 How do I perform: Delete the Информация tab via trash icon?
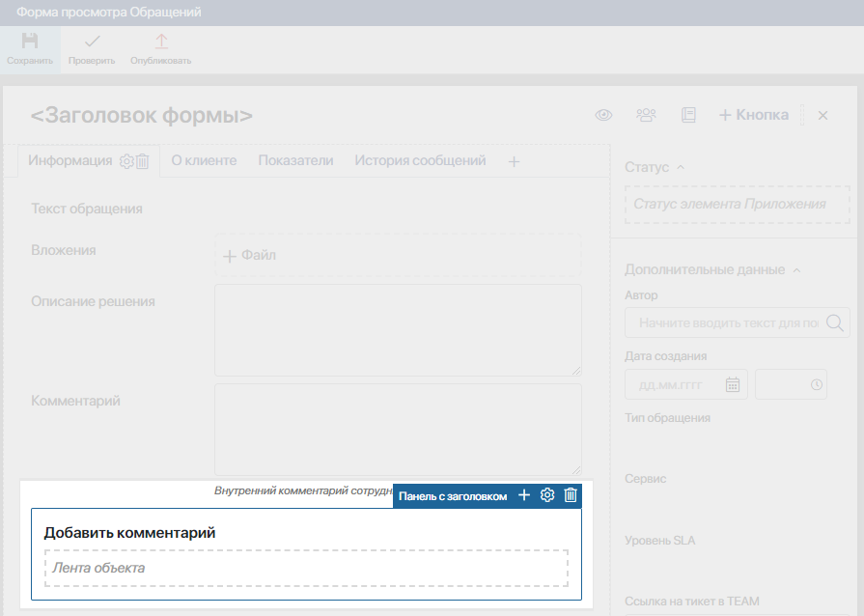coord(142,161)
